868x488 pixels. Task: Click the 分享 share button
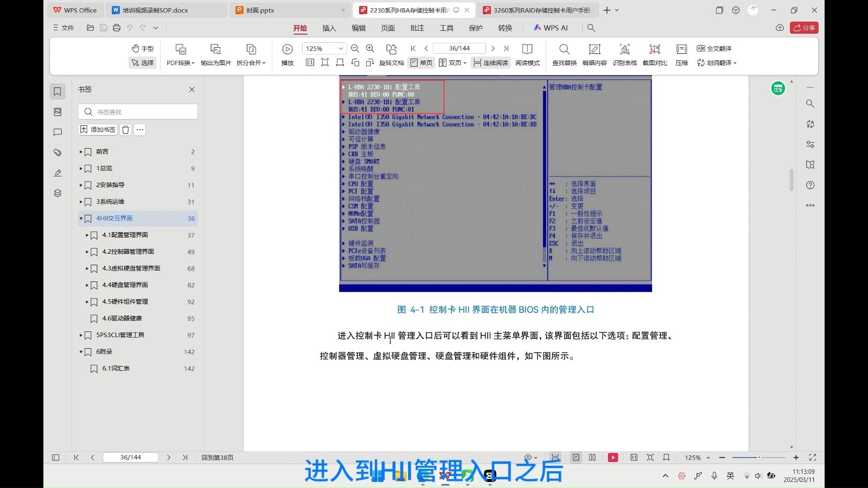(804, 28)
